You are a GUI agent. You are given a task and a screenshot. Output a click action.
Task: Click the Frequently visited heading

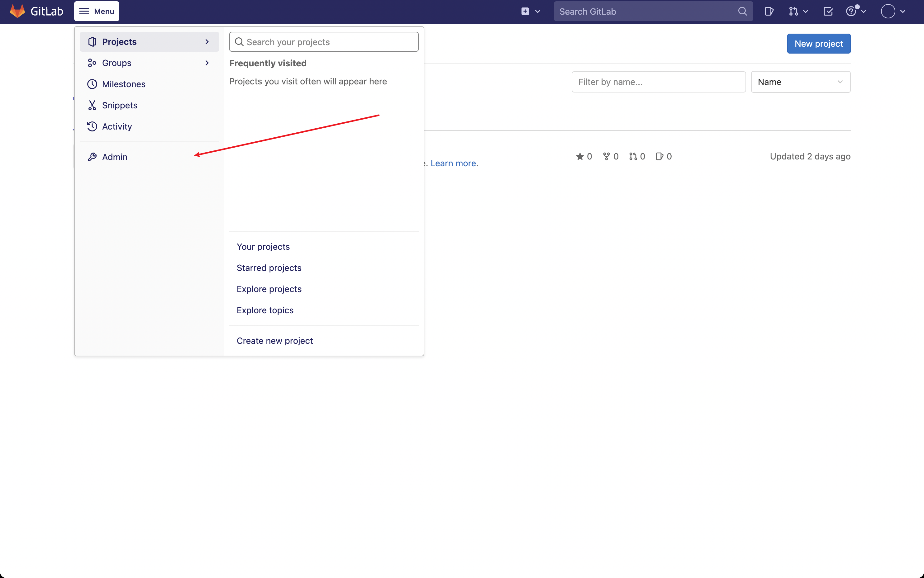268,63
